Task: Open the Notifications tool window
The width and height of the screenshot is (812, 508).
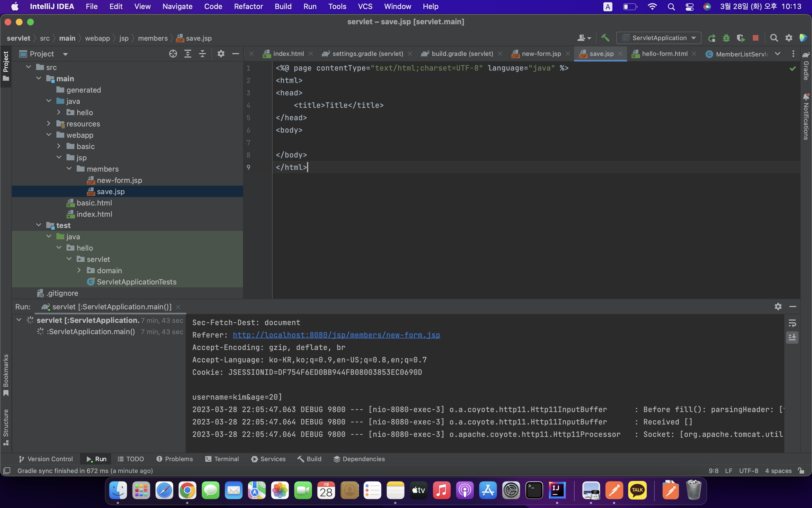Action: (x=806, y=117)
